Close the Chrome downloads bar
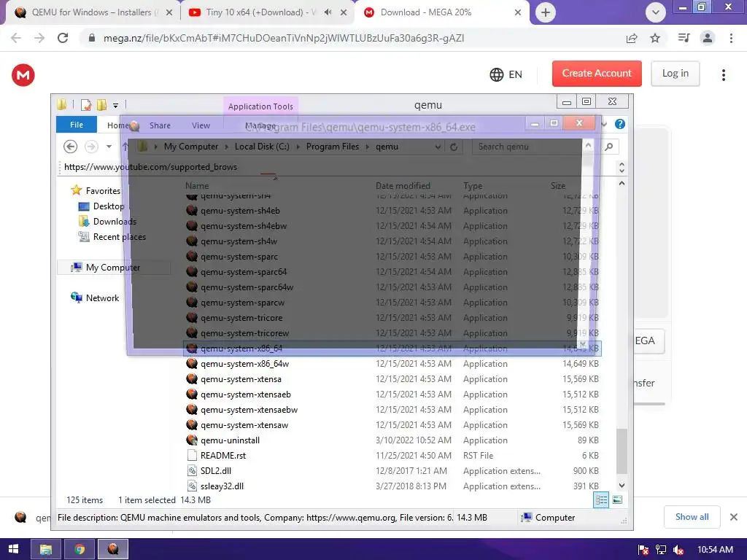The height and width of the screenshot is (560, 747). coord(734,517)
